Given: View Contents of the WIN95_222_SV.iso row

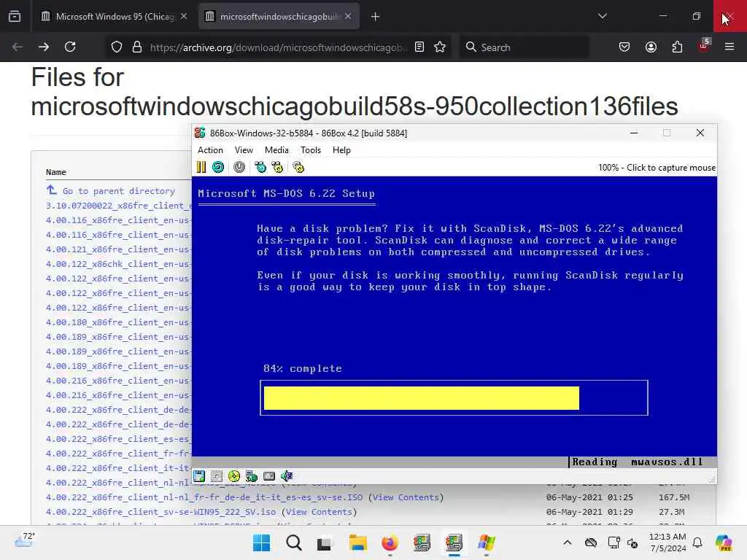Looking at the screenshot, I should [x=320, y=511].
